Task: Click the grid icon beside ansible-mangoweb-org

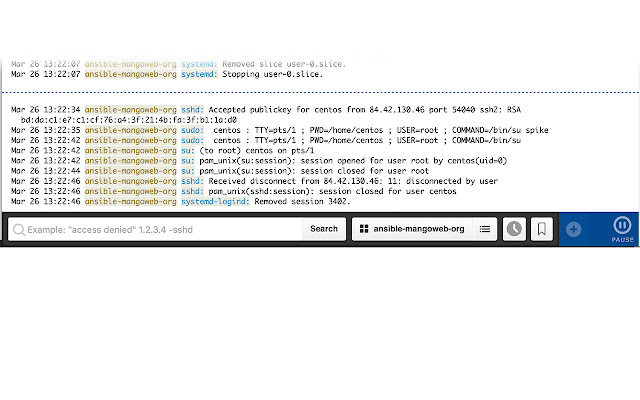Action: click(x=364, y=229)
